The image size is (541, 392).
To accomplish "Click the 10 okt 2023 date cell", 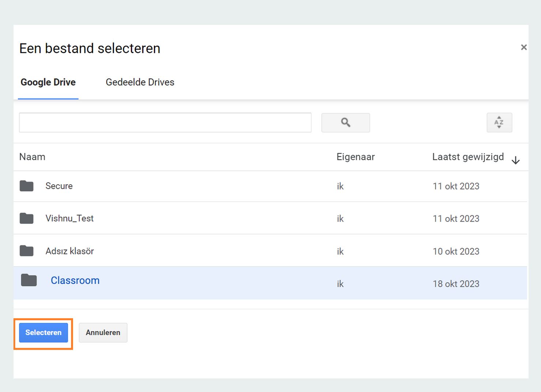I will click(456, 251).
